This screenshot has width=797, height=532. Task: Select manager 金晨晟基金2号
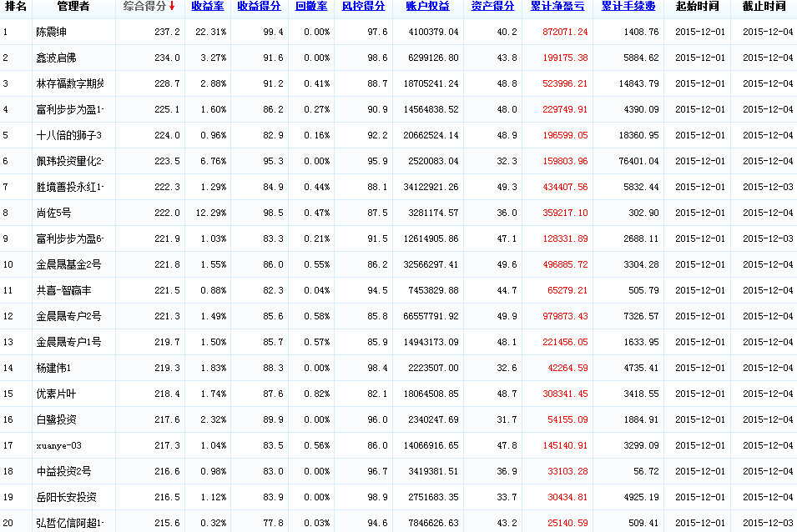pos(68,264)
